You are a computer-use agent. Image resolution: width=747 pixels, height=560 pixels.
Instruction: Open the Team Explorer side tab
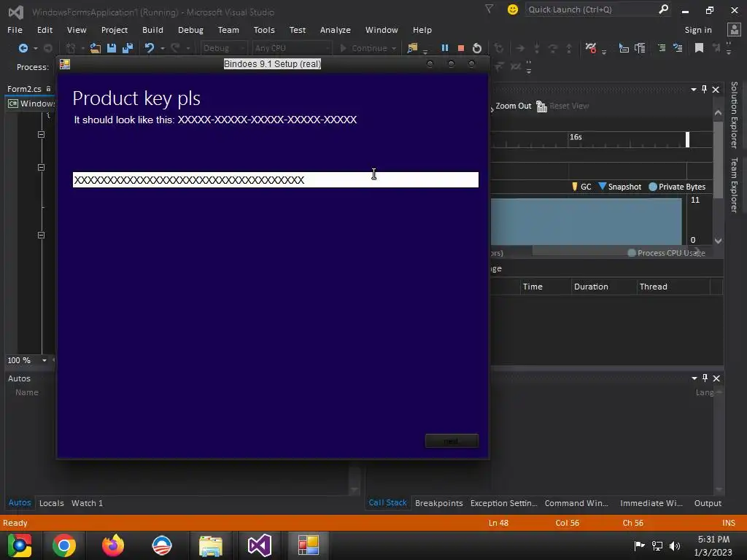[734, 184]
